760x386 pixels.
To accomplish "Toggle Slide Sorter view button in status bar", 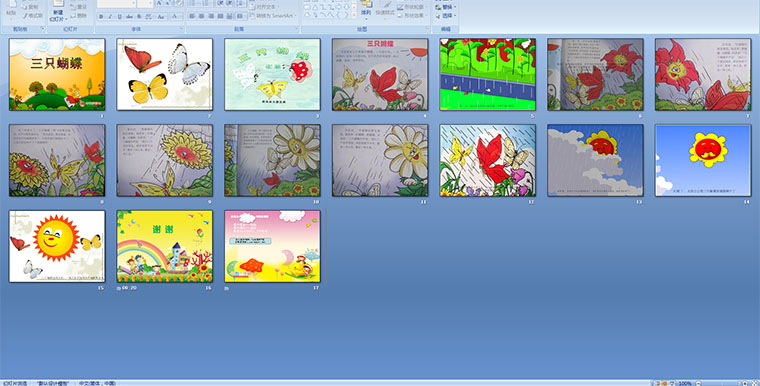I will click(x=664, y=384).
